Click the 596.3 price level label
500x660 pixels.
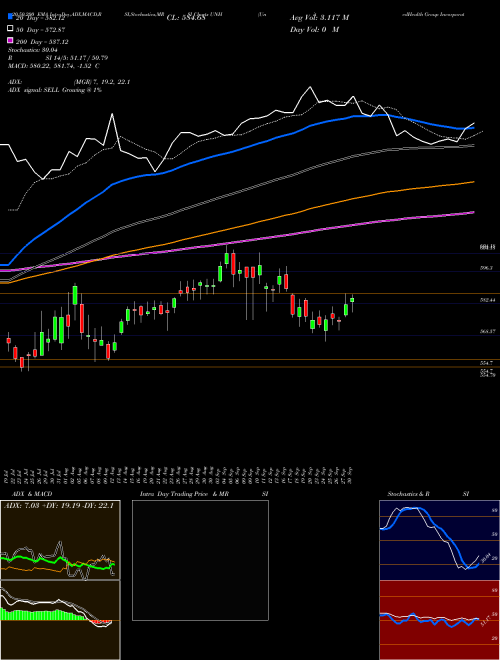tap(487, 268)
